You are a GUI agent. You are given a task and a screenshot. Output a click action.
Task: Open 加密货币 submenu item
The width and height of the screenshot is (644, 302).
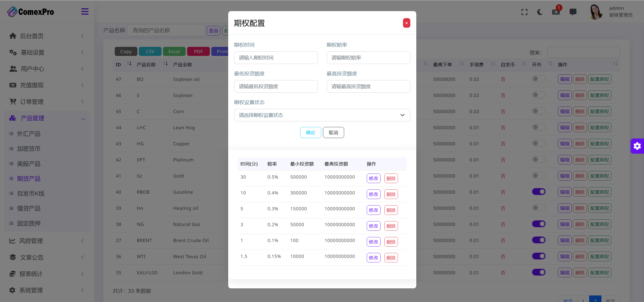[x=29, y=149]
